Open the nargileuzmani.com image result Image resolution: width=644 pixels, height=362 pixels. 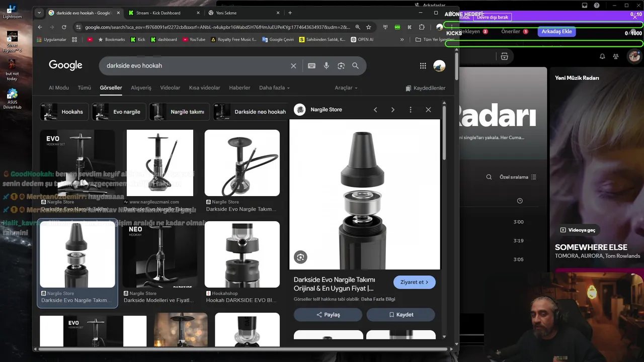tap(160, 163)
